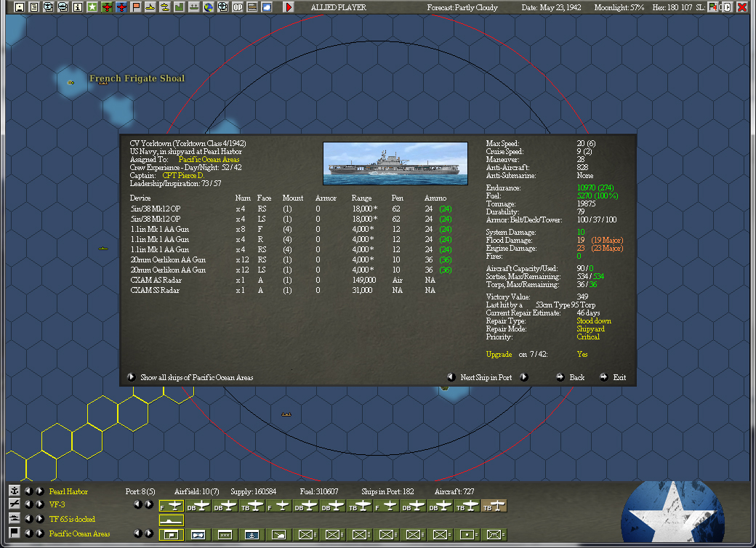Select the tan-colored TB squadron icon
756x548 pixels.
(x=494, y=507)
